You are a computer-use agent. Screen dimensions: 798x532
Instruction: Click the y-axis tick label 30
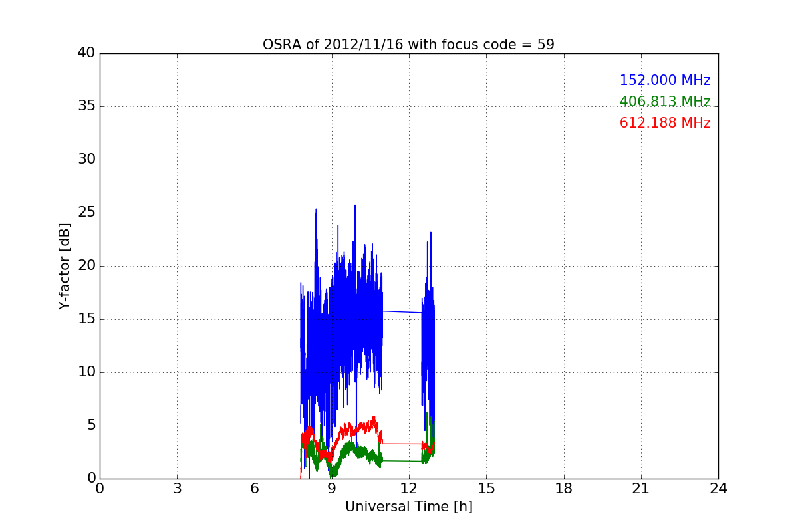(x=86, y=160)
